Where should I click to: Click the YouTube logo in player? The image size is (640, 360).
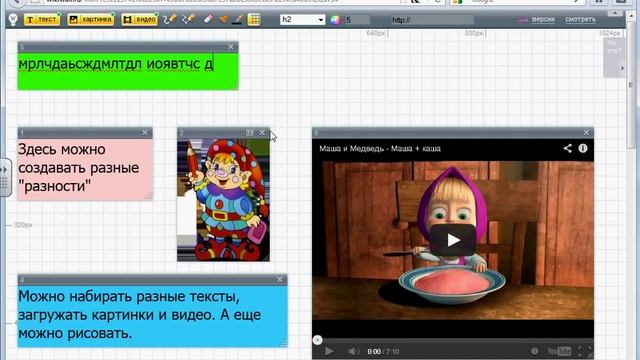[559, 351]
